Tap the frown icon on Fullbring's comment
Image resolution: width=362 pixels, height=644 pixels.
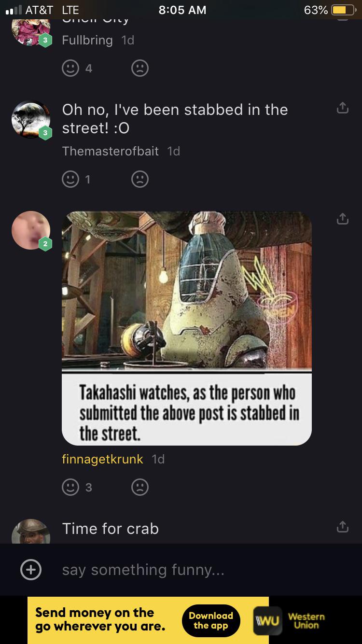point(140,68)
